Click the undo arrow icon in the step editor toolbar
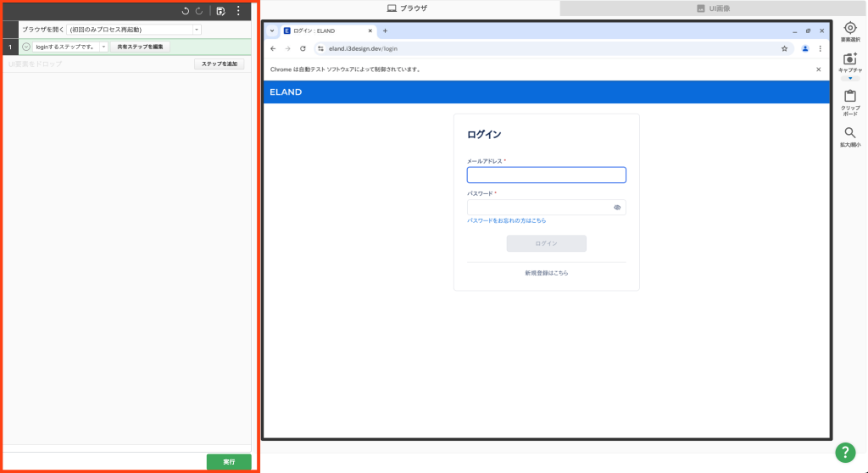This screenshot has width=868, height=473. (186, 11)
